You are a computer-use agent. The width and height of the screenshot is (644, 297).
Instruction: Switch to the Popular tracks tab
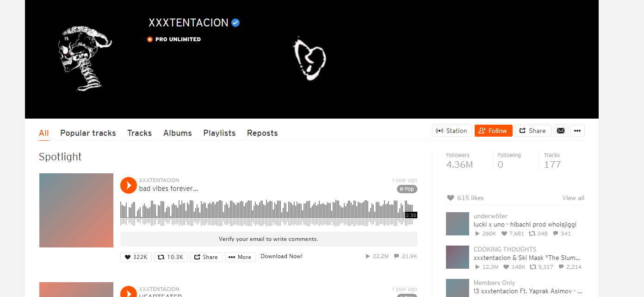pos(88,133)
